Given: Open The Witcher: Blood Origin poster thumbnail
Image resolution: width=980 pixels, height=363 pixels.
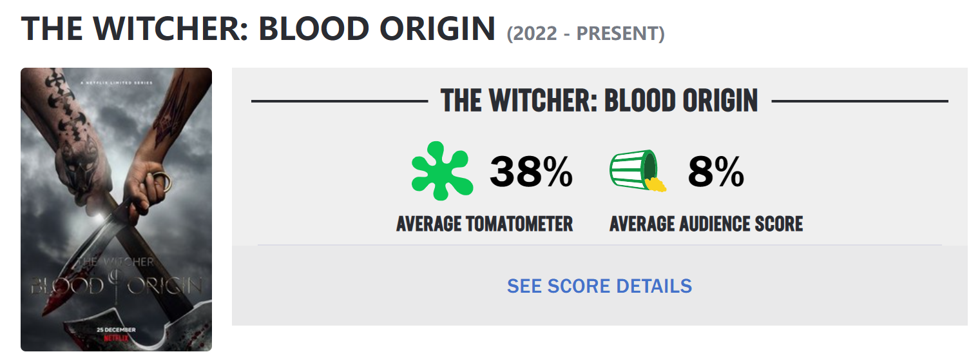Looking at the screenshot, I should pyautogui.click(x=116, y=210).
